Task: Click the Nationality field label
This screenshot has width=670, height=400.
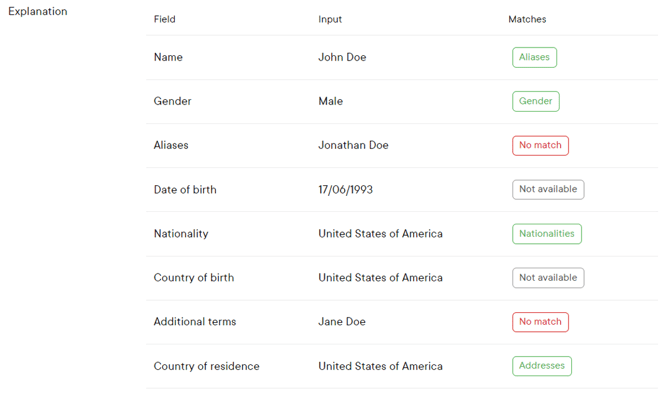Action: (181, 233)
